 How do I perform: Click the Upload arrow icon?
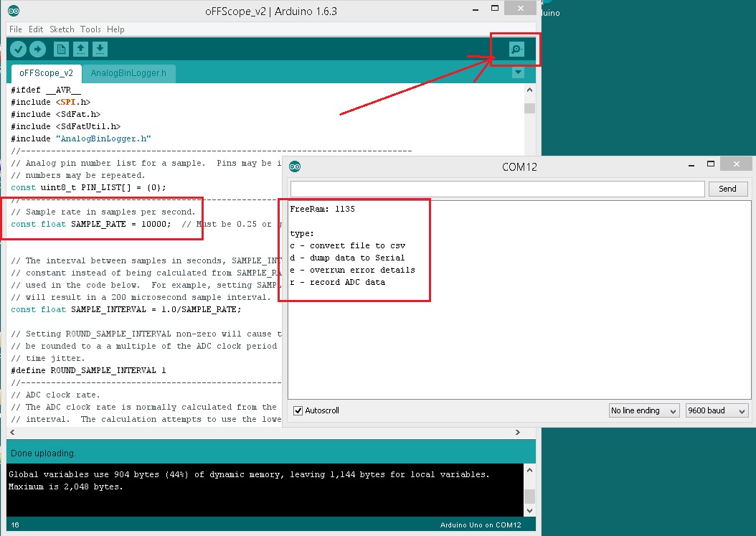(37, 49)
